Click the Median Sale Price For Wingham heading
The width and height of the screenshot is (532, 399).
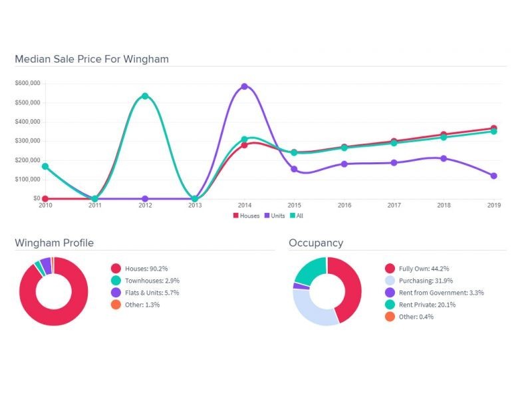[x=92, y=59]
